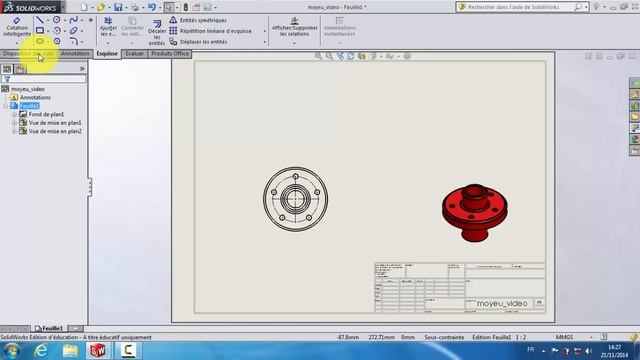Click Répétition linéaire d'esquisse tool
Screen dimensions: 640x360
coord(211,31)
